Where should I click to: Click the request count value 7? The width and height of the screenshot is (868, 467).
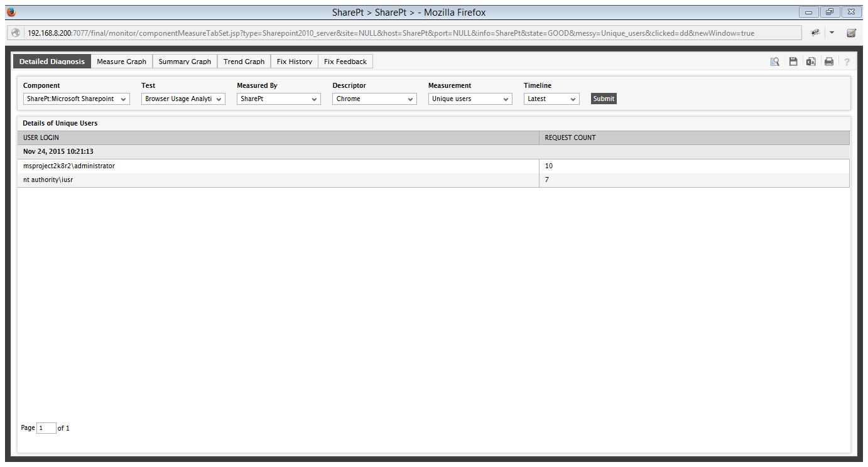[547, 180]
